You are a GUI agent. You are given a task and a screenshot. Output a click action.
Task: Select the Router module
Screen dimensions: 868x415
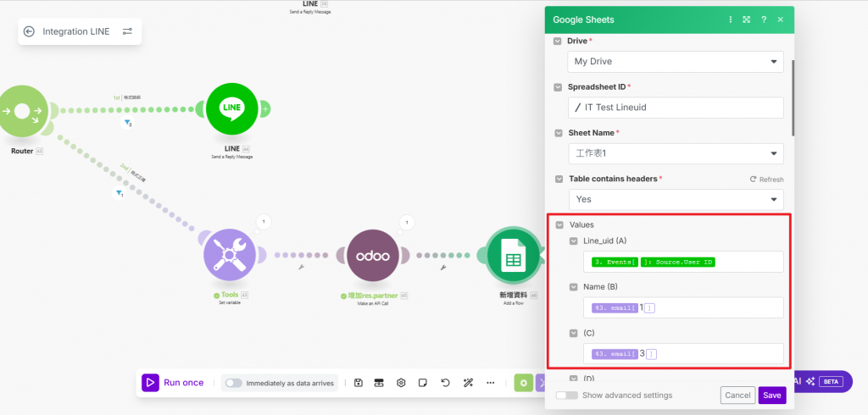22,111
